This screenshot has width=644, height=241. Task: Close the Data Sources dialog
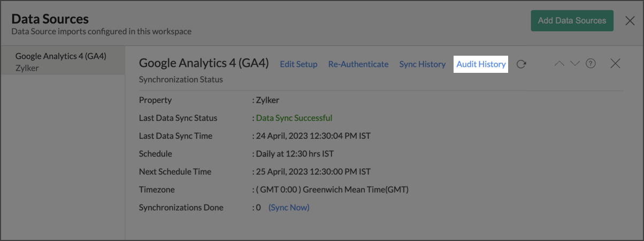tap(630, 21)
